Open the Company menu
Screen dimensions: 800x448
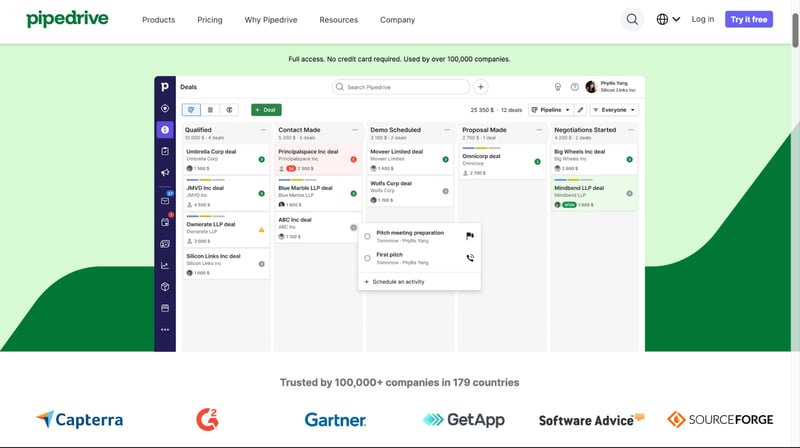click(397, 20)
